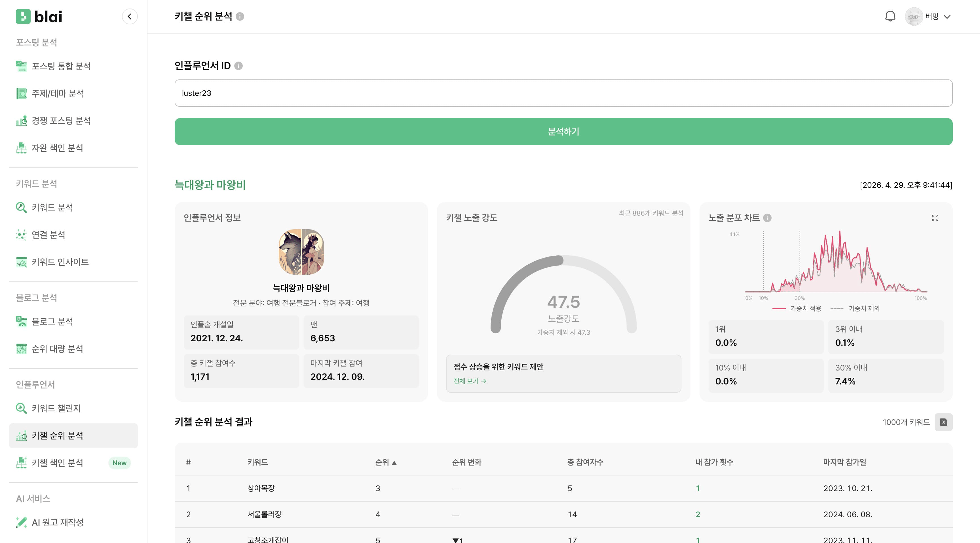This screenshot has height=543, width=980.
Task: Open 전체 보기 keyword suggestions link
Action: [470, 381]
